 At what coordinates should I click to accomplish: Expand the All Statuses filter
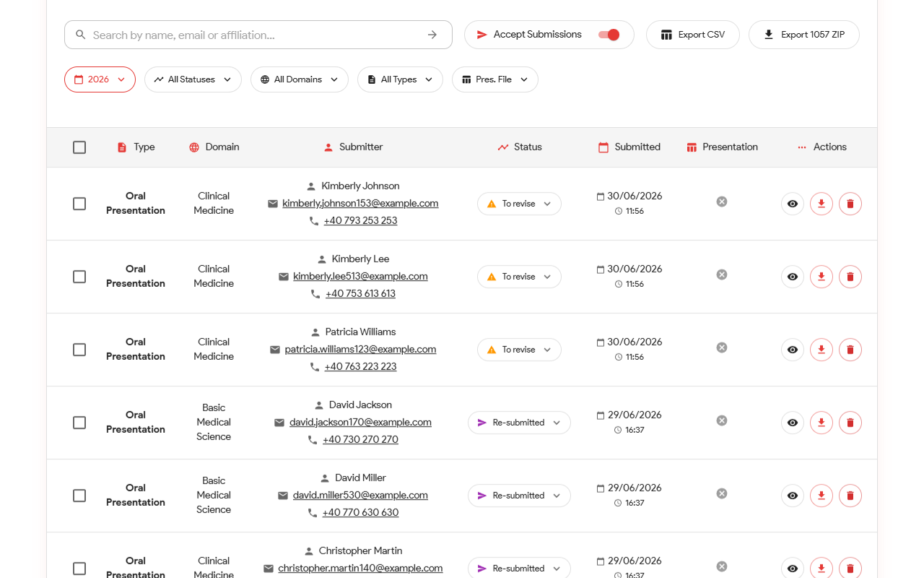pos(193,79)
